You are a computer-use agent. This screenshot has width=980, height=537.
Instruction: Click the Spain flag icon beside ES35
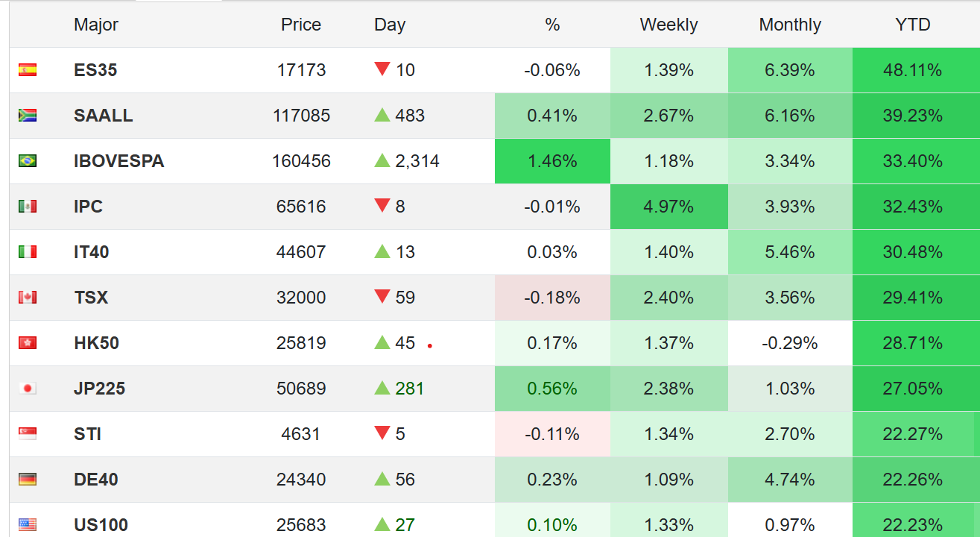pos(28,70)
